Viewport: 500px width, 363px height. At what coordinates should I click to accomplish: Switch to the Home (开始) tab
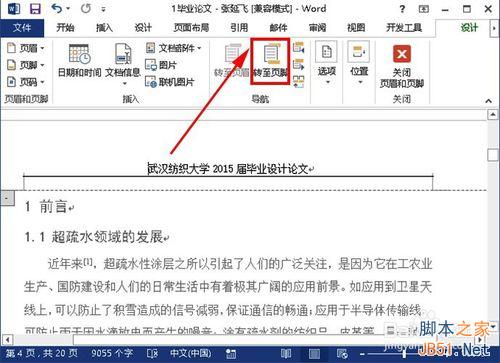point(65,28)
